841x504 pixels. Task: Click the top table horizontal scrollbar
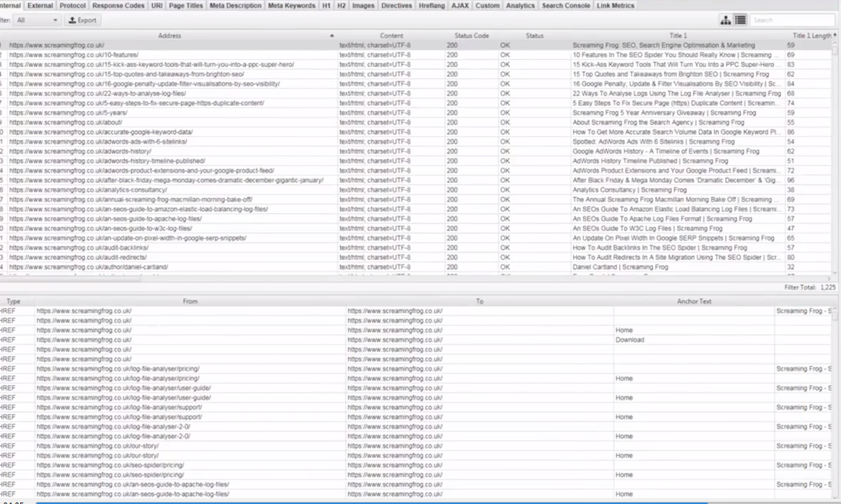pyautogui.click(x=70, y=279)
